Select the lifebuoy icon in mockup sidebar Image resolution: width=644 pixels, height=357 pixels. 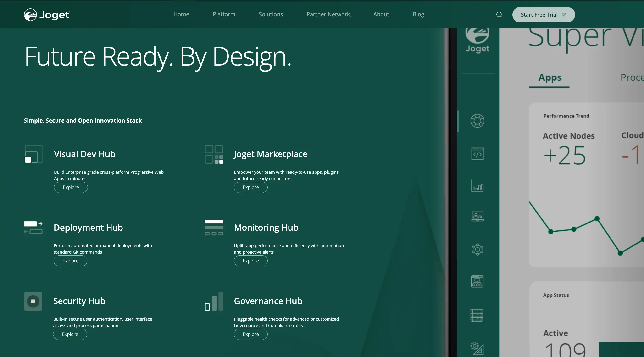click(477, 121)
